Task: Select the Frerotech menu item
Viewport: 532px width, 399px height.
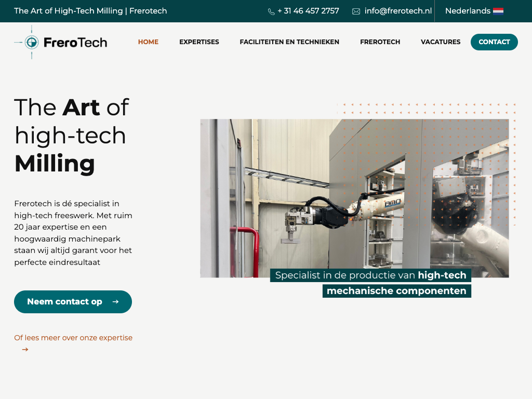Action: tap(380, 42)
